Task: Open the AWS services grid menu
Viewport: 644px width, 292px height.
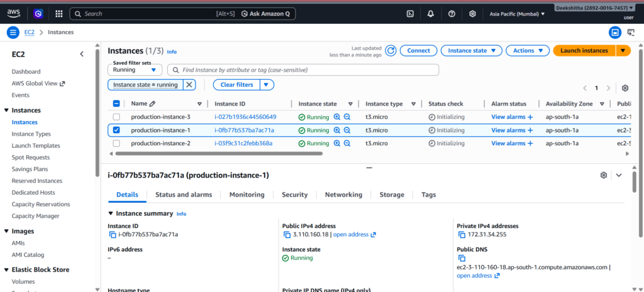Action: (x=58, y=13)
